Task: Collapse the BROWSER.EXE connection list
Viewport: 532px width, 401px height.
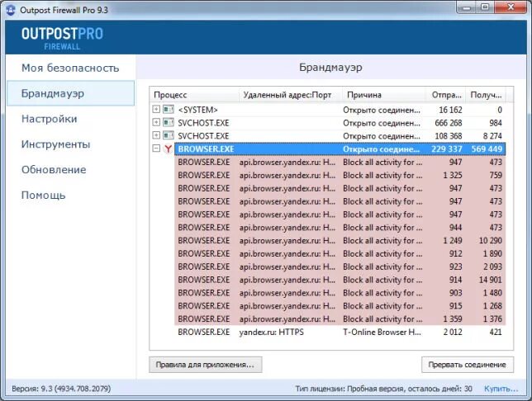Action: [156, 149]
